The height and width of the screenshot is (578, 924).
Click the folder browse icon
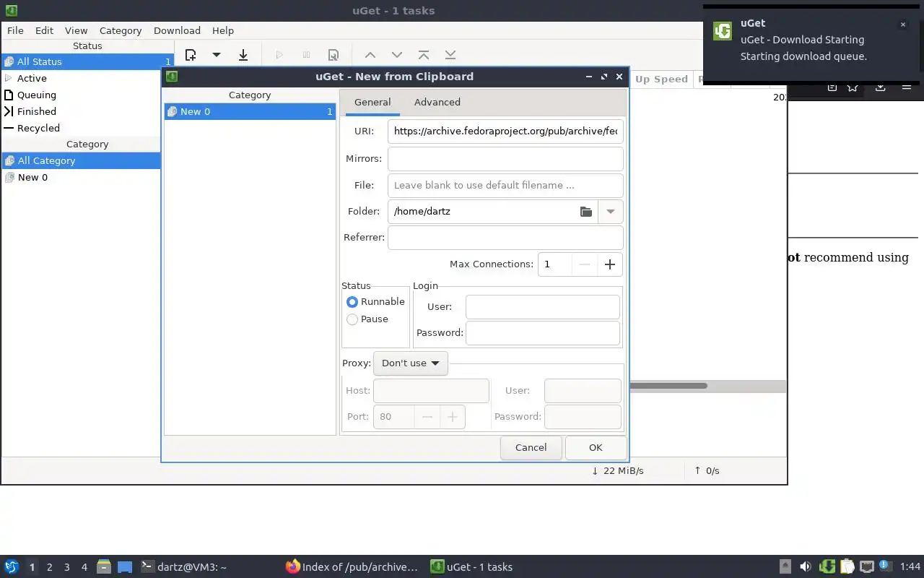point(586,211)
